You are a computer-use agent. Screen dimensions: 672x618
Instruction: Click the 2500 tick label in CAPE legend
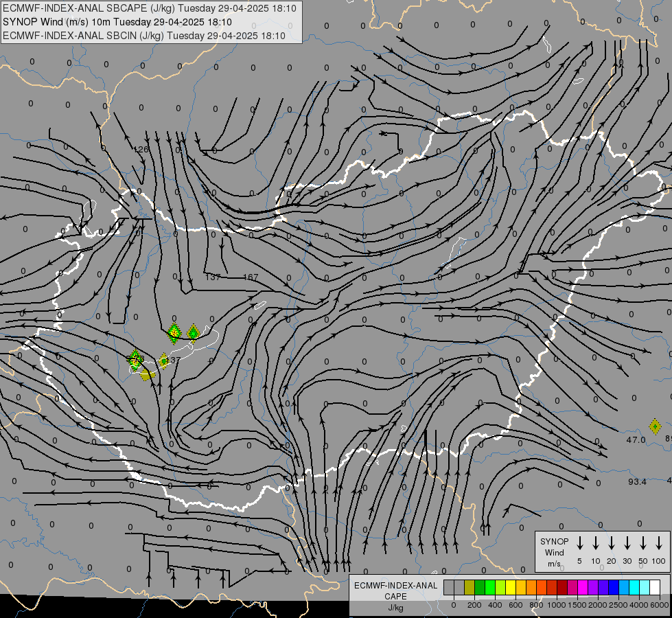coord(618,605)
